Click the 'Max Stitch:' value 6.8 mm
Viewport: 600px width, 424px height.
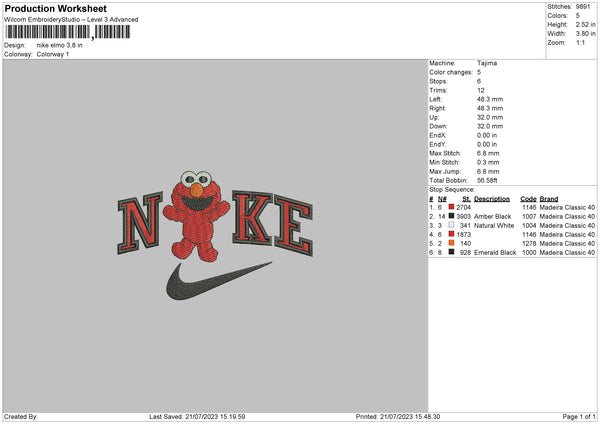tap(488, 153)
